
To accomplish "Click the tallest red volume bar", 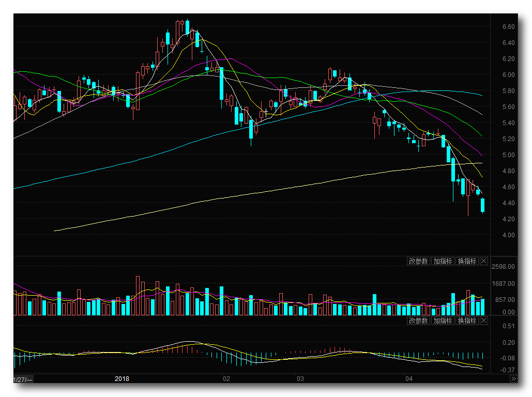I will [x=138, y=296].
